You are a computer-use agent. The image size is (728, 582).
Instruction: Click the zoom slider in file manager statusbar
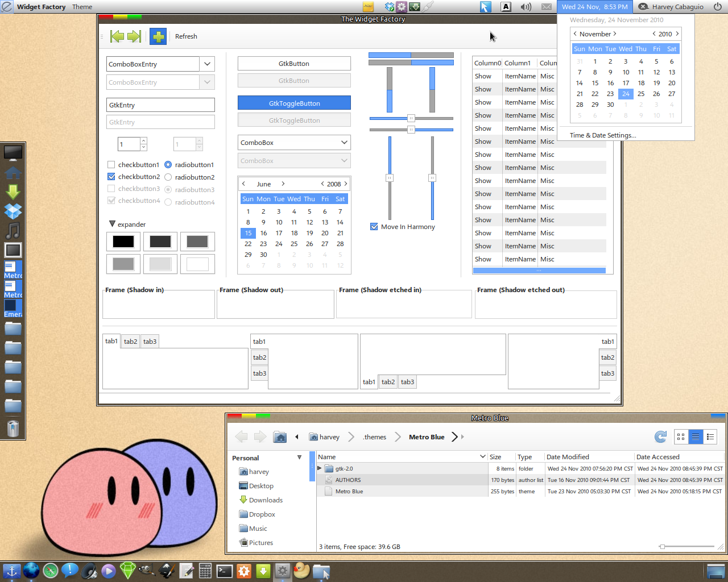(x=662, y=547)
